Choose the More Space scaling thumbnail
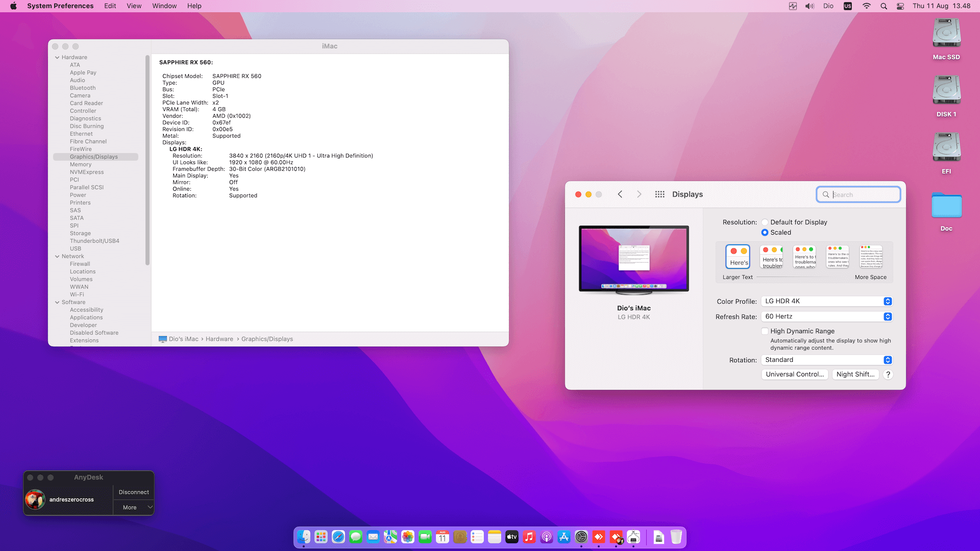Viewport: 980px width, 551px height. 871,257
